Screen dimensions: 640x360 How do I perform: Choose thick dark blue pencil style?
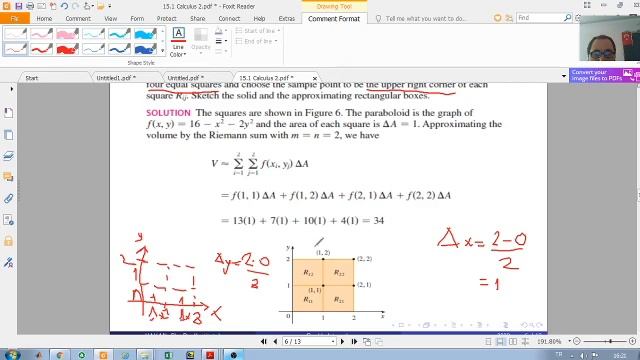pos(145,49)
